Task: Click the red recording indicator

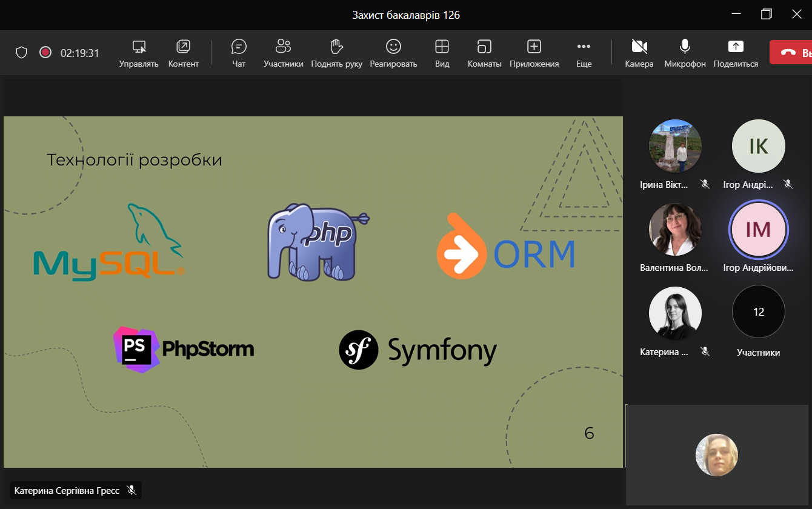Action: pos(45,53)
